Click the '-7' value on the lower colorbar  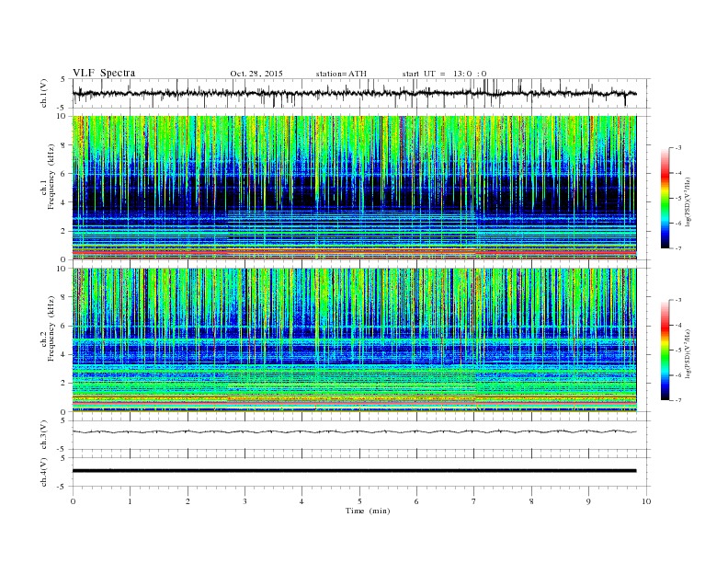coord(678,400)
